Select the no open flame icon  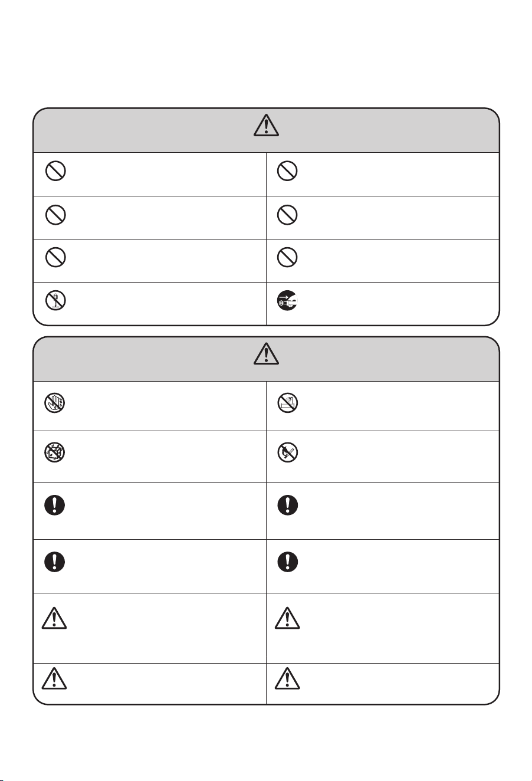[287, 452]
